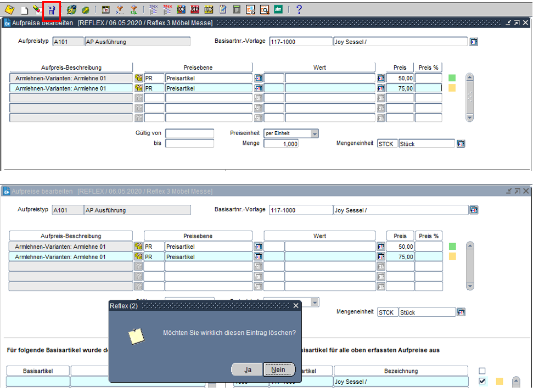Open help via the question mark icon

(299, 9)
